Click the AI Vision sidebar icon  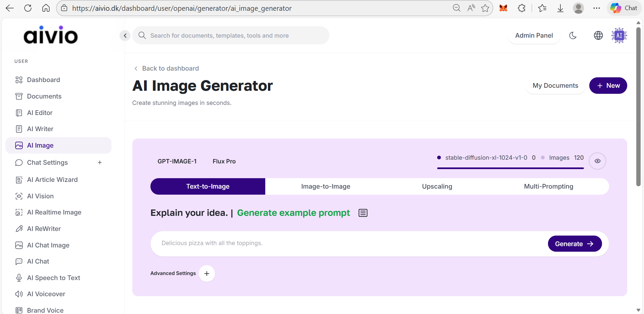19,196
